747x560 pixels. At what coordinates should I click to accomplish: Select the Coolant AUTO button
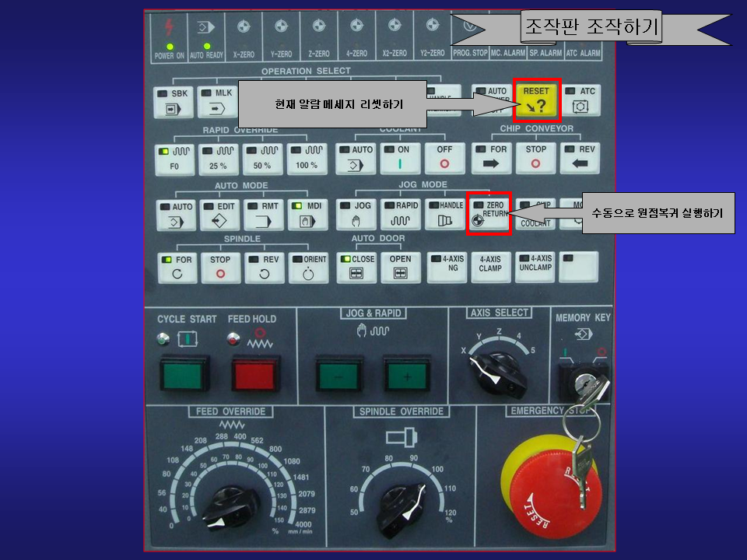(356, 158)
